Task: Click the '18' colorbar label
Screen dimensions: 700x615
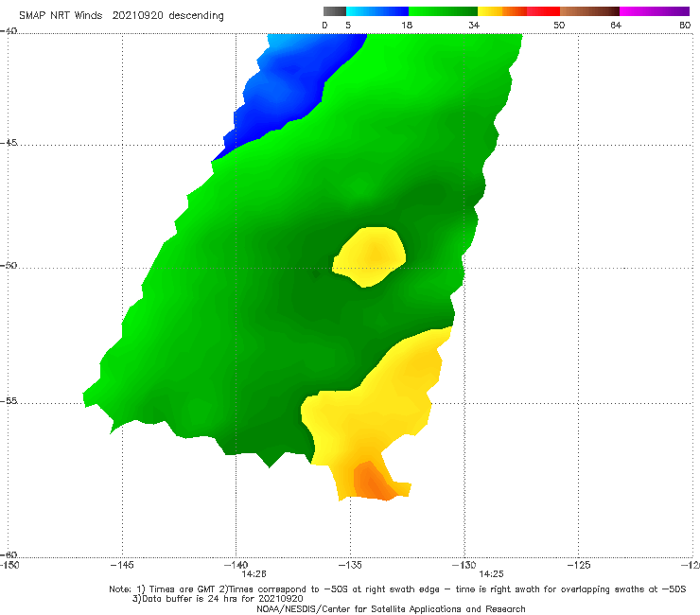Action: coord(407,26)
